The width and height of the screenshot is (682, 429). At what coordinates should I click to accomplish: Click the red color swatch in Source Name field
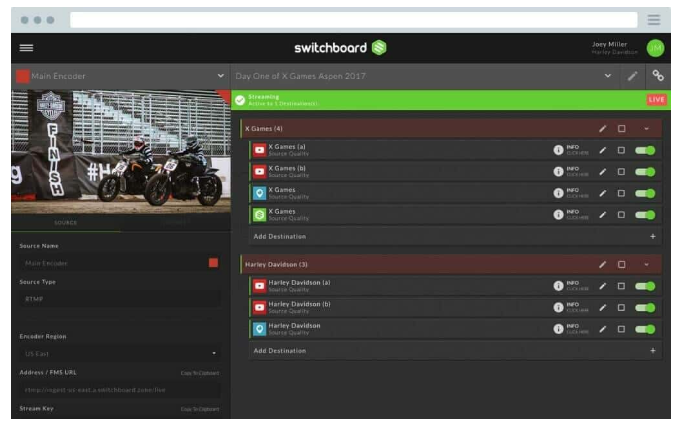pyautogui.click(x=213, y=263)
